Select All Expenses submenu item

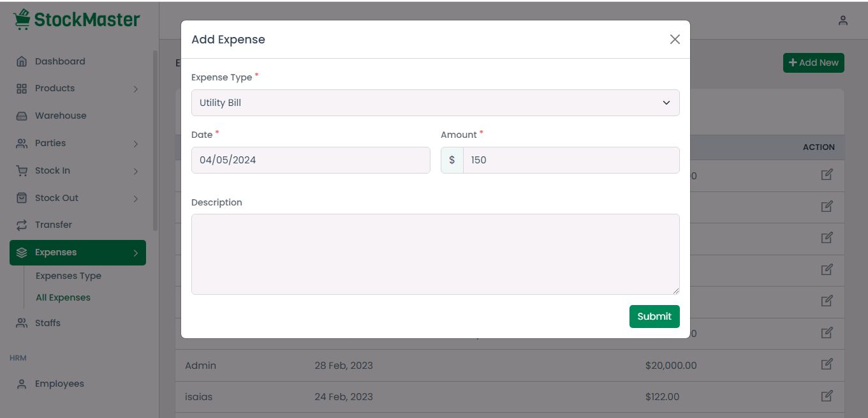click(x=63, y=297)
